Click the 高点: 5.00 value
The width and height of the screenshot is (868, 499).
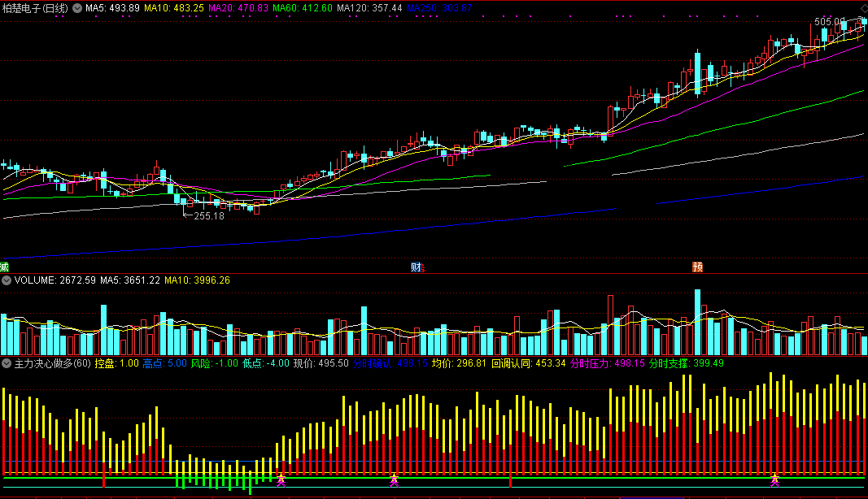click(165, 363)
